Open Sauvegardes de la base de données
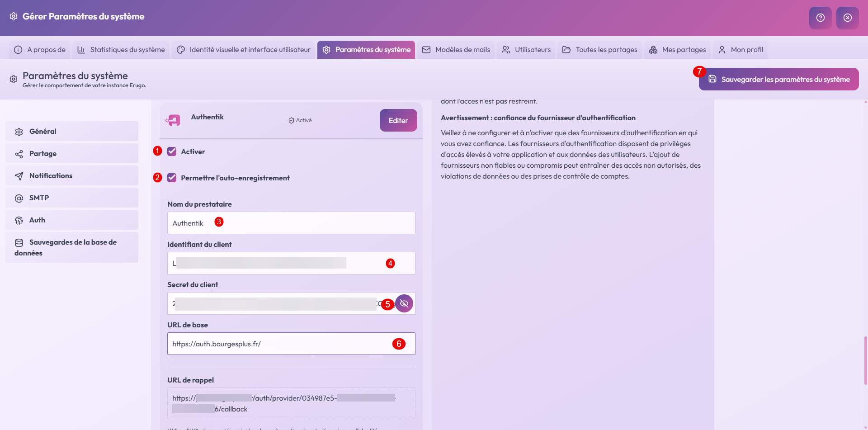Image resolution: width=868 pixels, height=430 pixels. [72, 247]
